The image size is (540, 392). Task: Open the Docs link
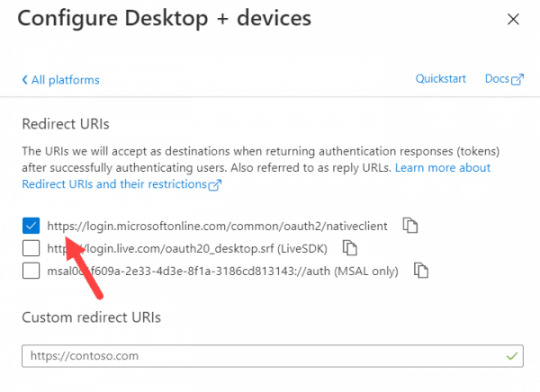tap(496, 79)
